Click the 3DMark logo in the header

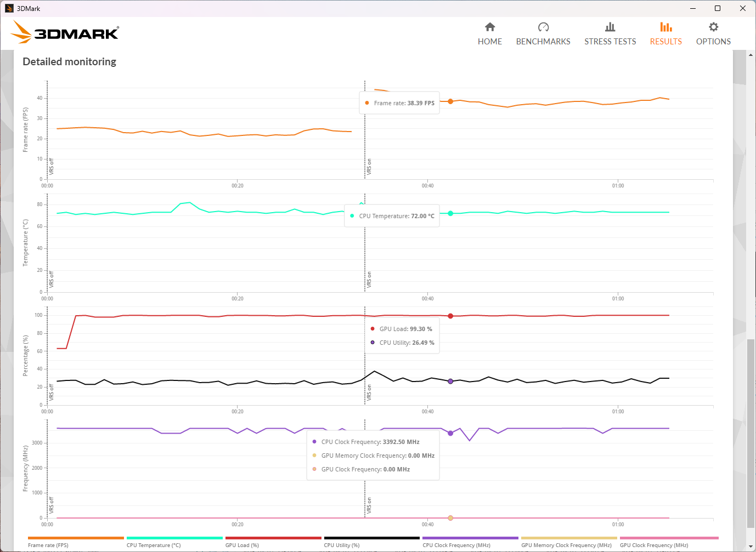[x=65, y=33]
